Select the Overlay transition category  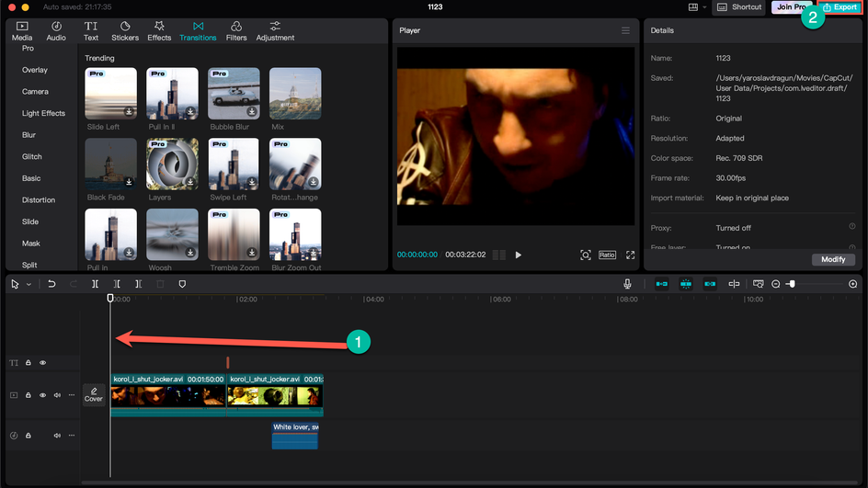[x=34, y=70]
